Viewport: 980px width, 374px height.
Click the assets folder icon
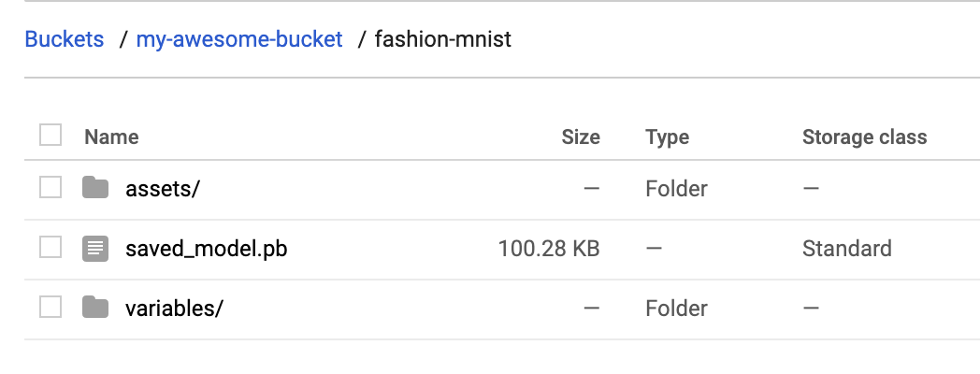pyautogui.click(x=95, y=189)
